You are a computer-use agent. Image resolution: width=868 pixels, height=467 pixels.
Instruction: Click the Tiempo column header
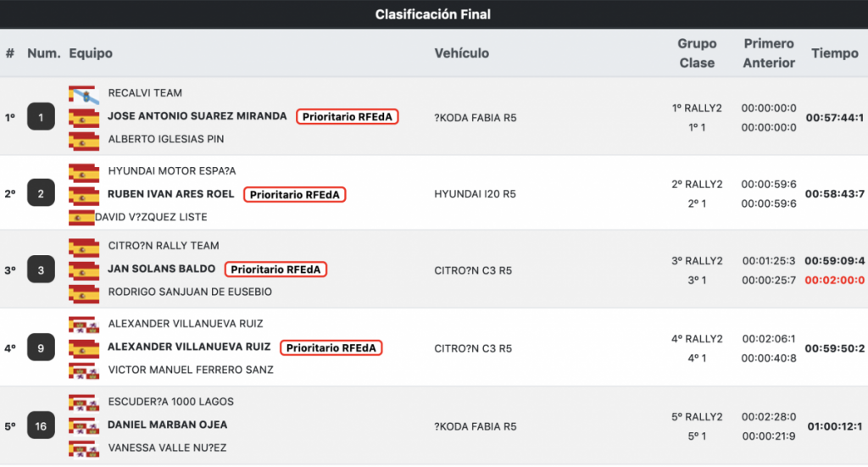834,53
